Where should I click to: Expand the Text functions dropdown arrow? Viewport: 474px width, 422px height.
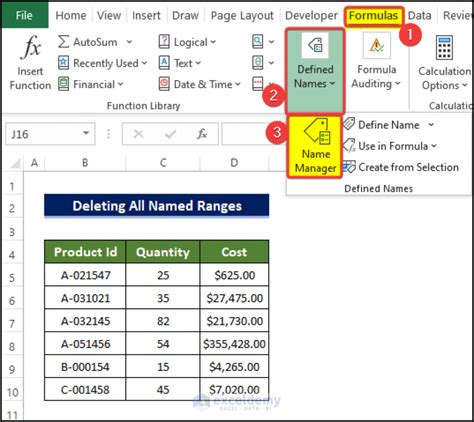pyautogui.click(x=198, y=63)
